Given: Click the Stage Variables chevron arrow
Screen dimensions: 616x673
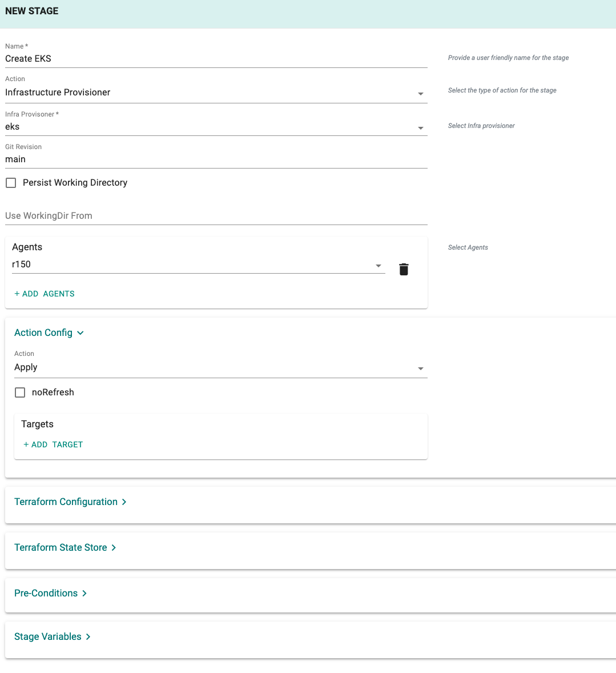Looking at the screenshot, I should (x=88, y=636).
